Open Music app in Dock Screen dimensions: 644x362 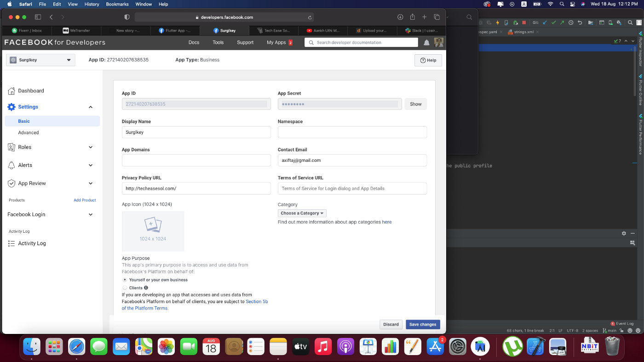[323, 346]
